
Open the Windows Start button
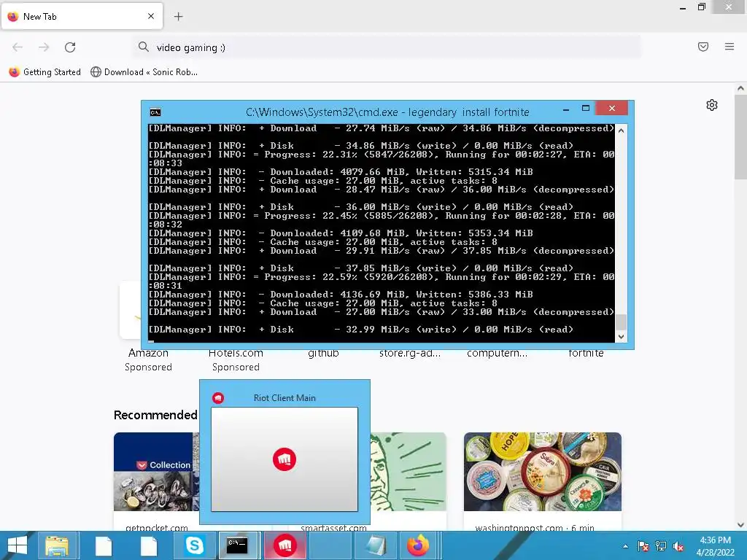(x=18, y=545)
